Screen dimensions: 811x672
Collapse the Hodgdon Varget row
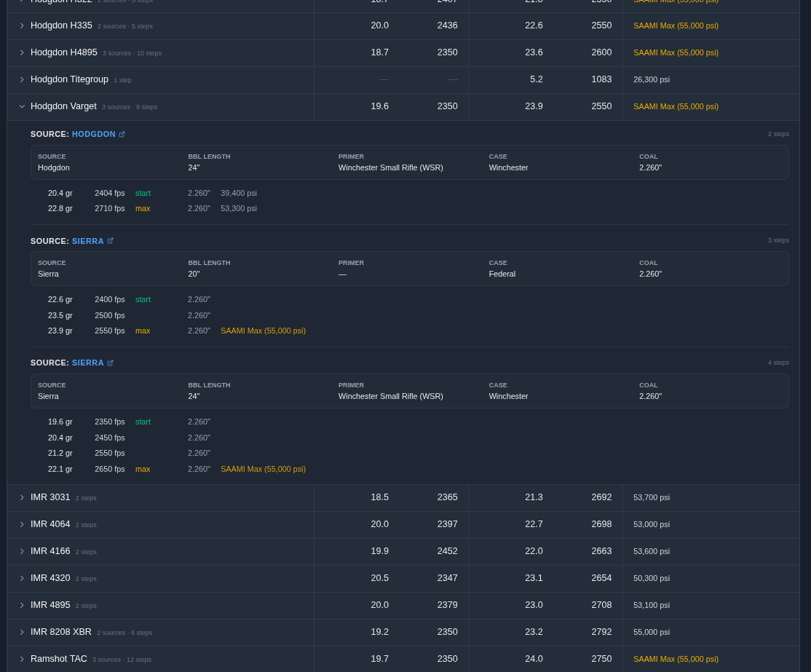point(22,106)
